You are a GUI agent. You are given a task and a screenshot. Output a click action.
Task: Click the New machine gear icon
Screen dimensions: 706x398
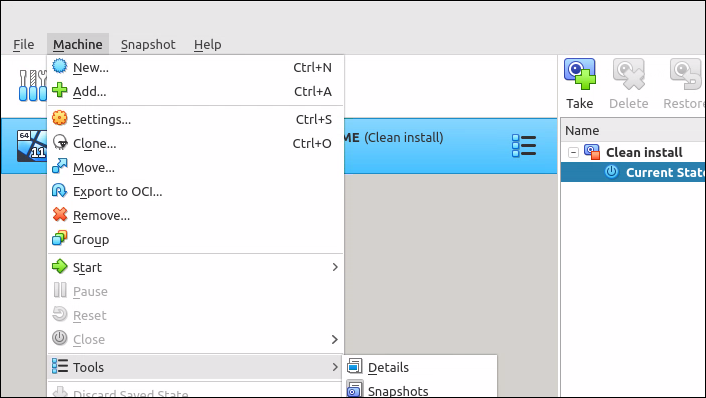pyautogui.click(x=59, y=67)
